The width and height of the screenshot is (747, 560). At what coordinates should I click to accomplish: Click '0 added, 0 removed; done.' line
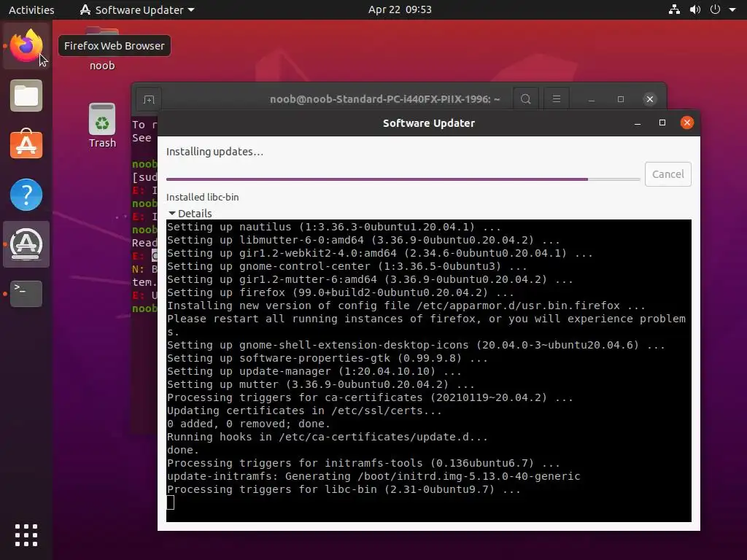pos(249,424)
